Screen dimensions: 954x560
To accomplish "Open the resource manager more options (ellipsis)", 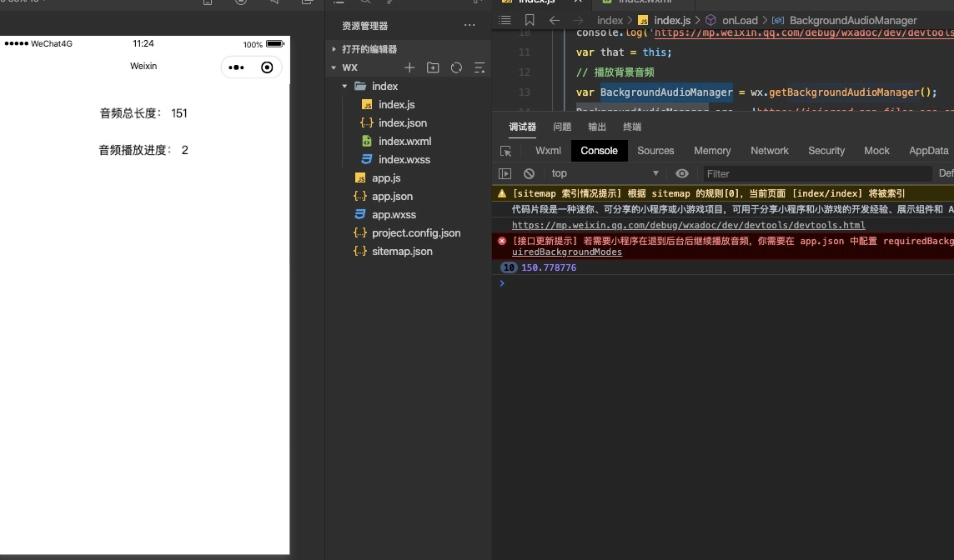I will [469, 25].
